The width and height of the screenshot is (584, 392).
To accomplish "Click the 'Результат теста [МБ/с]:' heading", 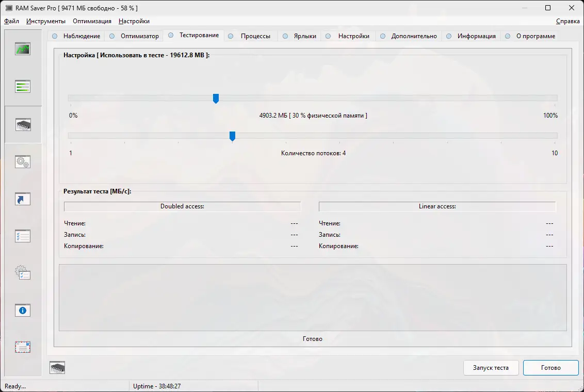I will pyautogui.click(x=97, y=191).
